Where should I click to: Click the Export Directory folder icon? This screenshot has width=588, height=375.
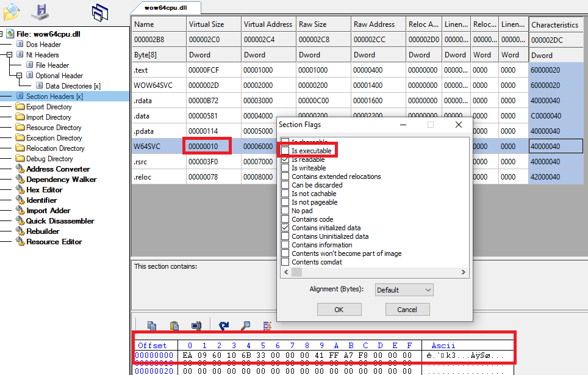coord(20,107)
